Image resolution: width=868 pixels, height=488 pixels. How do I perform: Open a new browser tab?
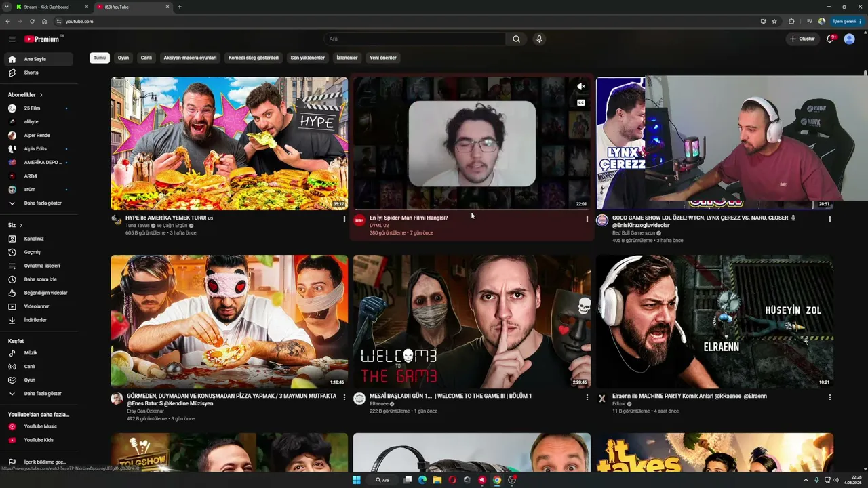click(x=180, y=7)
